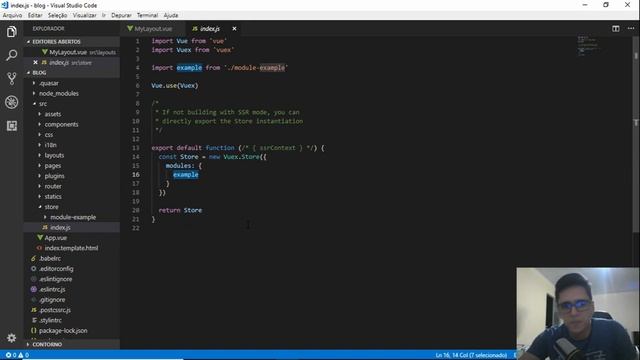This screenshot has height=360, width=640.
Task: Collapse the BLOG folder section
Action: (72, 73)
